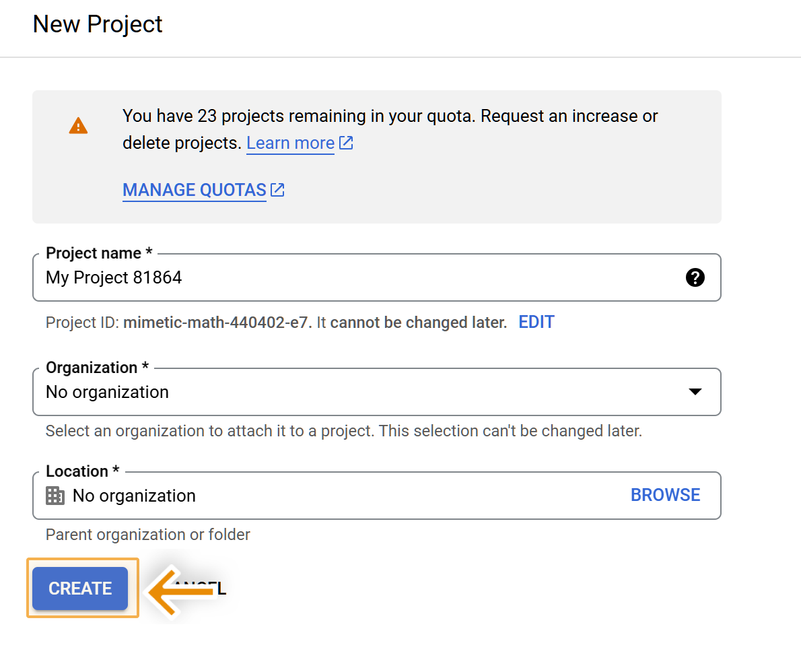Screen dimensions: 801x672
Task: Edit the Project ID via EDIT
Action: coord(536,323)
